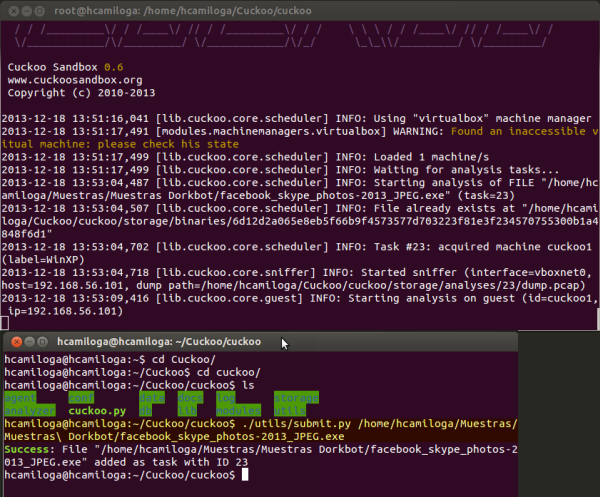Click the 'docs' directory name
This screenshot has width=600, height=497.
(191, 398)
